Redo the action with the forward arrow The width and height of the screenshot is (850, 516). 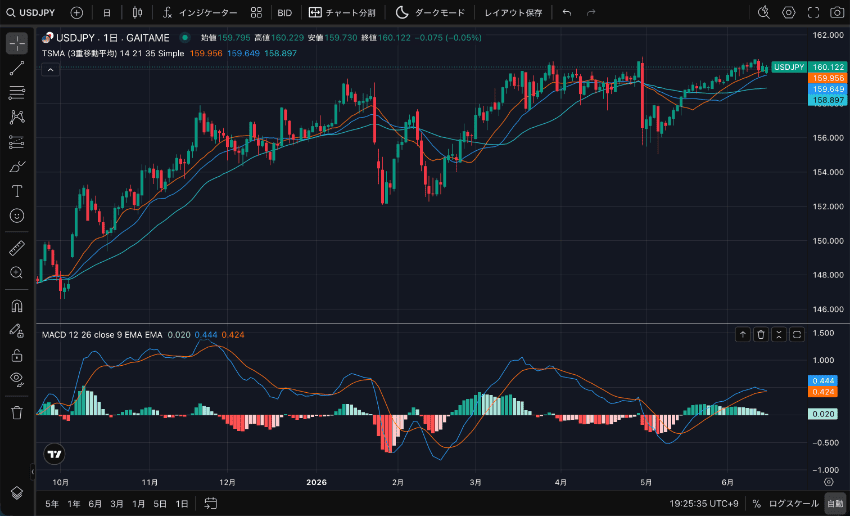(591, 12)
